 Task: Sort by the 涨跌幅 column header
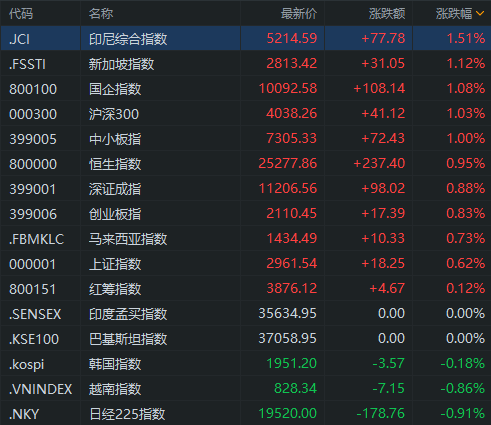pos(454,14)
